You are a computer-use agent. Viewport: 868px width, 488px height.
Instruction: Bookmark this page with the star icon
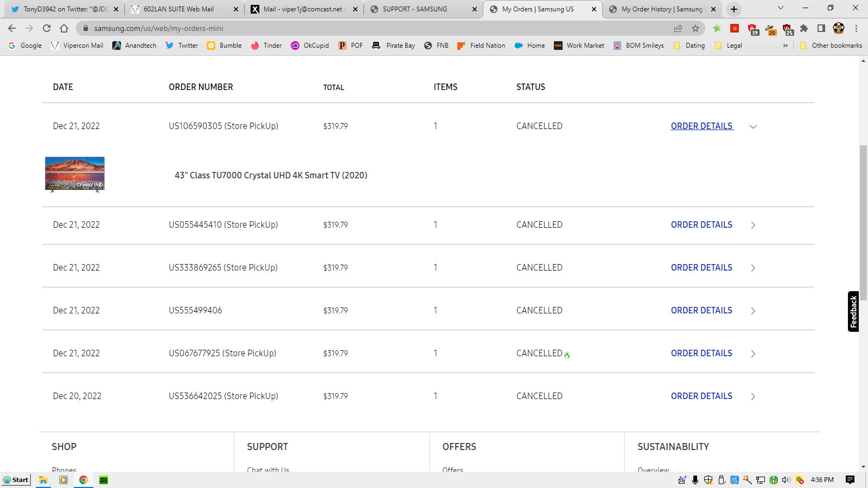[695, 28]
